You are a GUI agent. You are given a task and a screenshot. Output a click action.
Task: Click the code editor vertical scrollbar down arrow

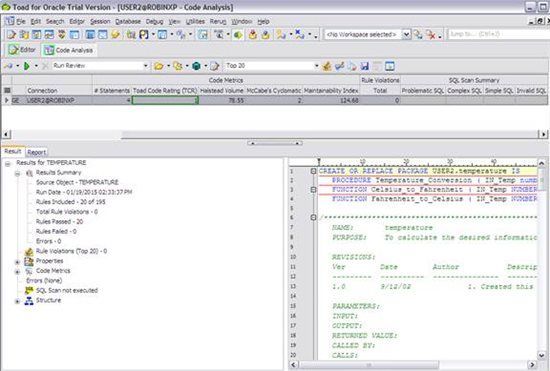pos(542,356)
